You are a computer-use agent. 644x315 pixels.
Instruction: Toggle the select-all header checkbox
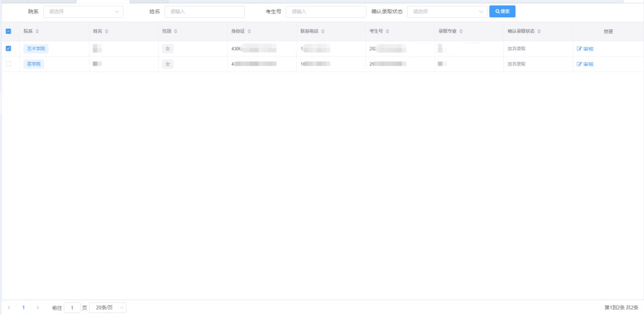[9, 31]
